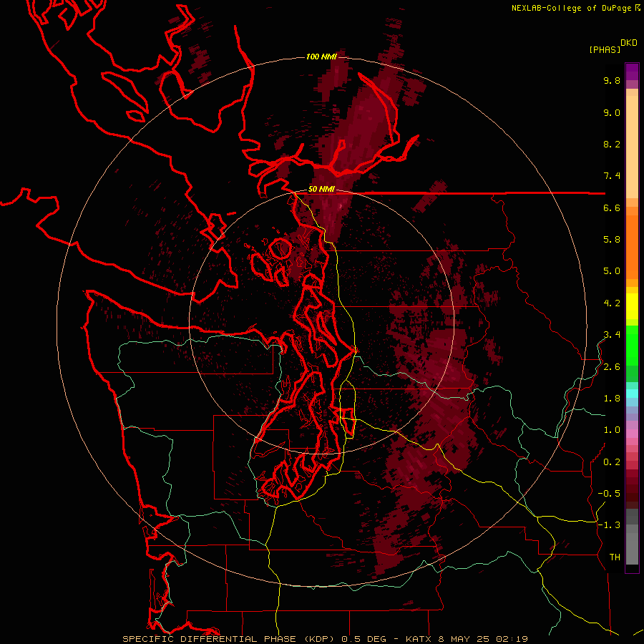Screen dimensions: 644x644
Task: Click the 0.2 value on the color scale
Action: [x=612, y=462]
